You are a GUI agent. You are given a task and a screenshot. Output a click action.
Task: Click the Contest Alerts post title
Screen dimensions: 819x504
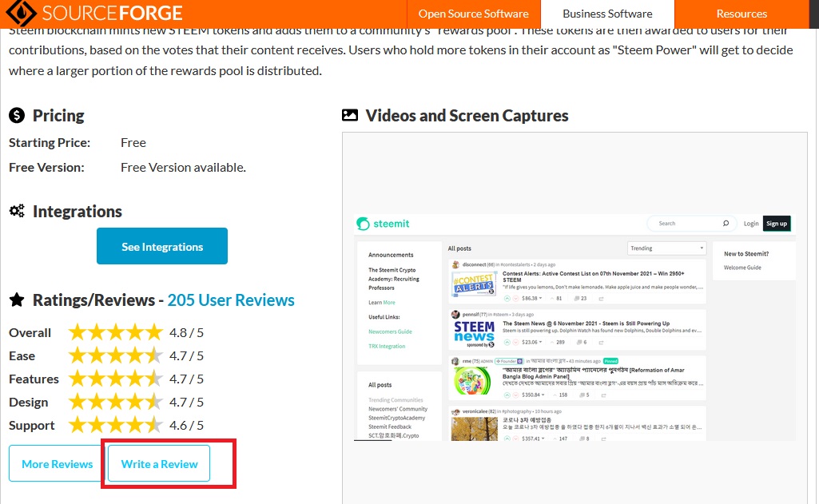pyautogui.click(x=594, y=276)
